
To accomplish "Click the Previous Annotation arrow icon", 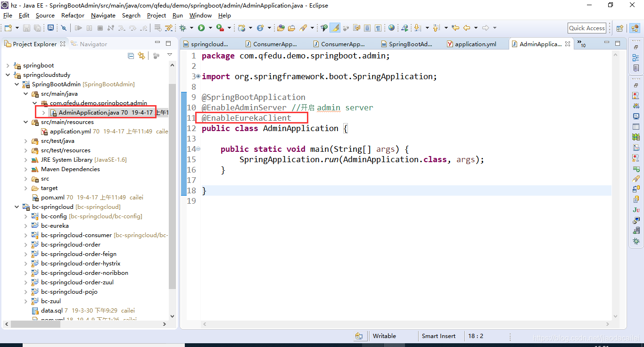I will click(436, 28).
